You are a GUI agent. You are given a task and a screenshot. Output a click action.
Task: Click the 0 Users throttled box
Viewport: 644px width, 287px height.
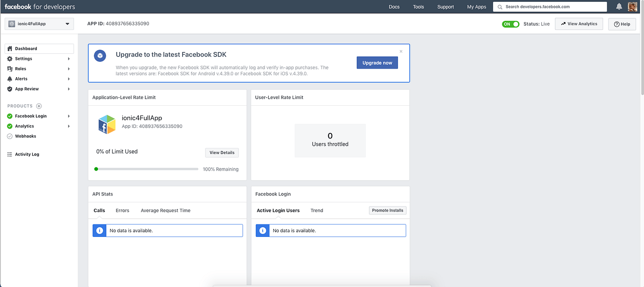[330, 140]
